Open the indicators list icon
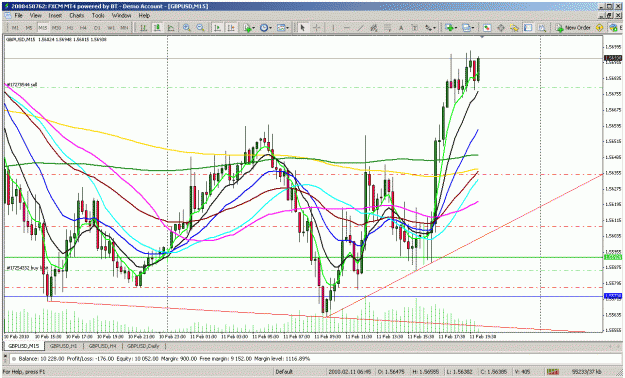Viewport: 625px width, 378px height. pos(248,28)
